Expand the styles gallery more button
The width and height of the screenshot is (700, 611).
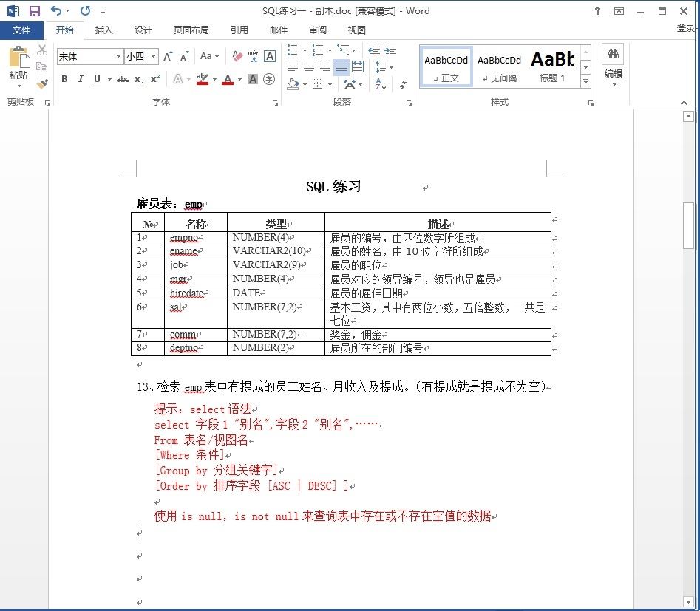coord(585,81)
